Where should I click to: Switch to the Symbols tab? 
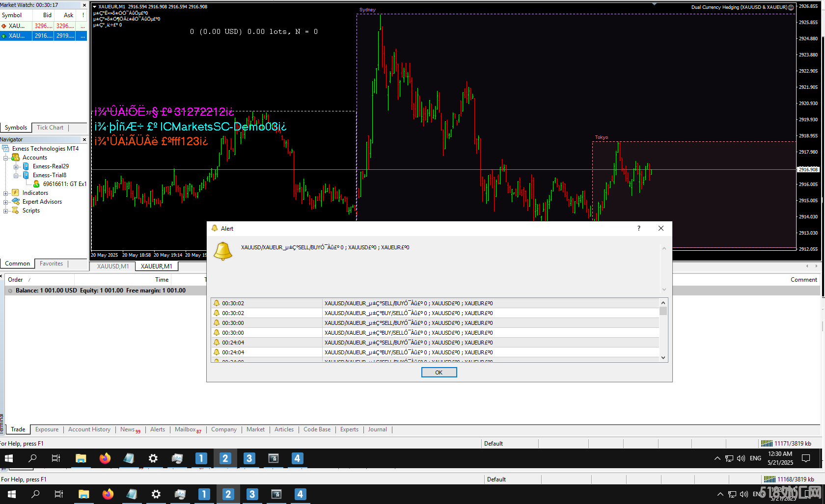(16, 128)
